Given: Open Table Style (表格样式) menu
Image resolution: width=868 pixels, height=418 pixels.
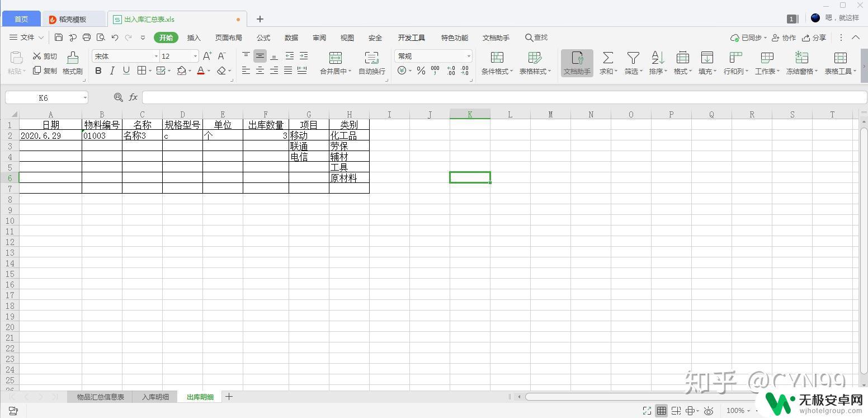Looking at the screenshot, I should click(535, 63).
